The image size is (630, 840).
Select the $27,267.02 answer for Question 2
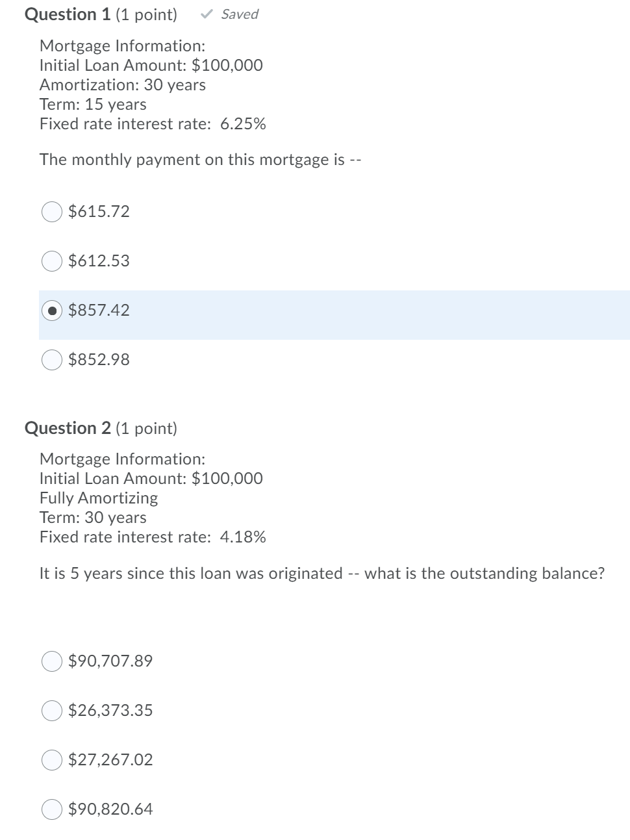pos(51,759)
